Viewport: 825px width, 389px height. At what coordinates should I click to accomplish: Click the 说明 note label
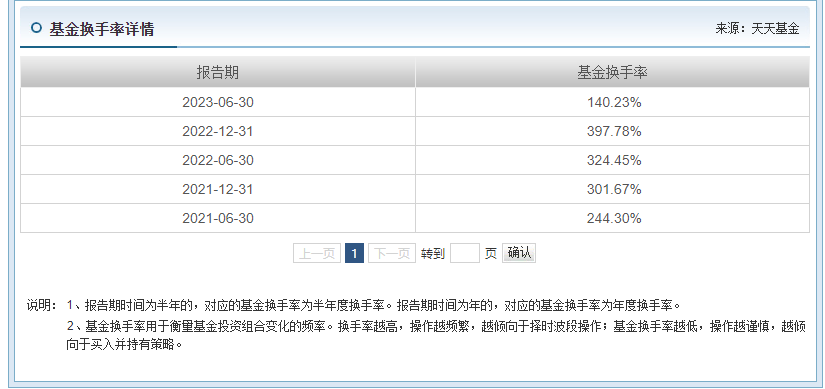tap(42, 305)
